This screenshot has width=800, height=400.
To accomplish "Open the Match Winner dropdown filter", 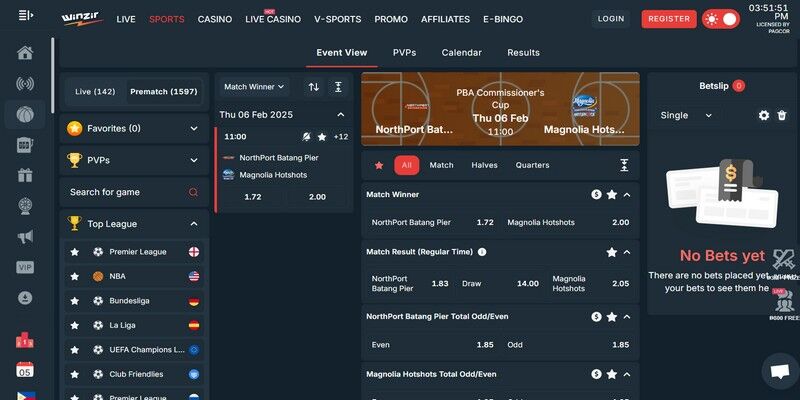I will 255,87.
